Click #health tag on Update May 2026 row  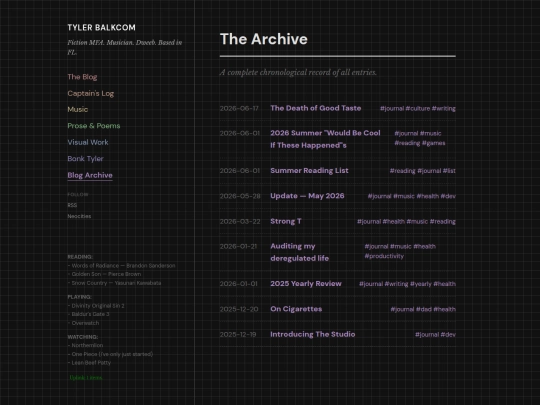coord(428,196)
